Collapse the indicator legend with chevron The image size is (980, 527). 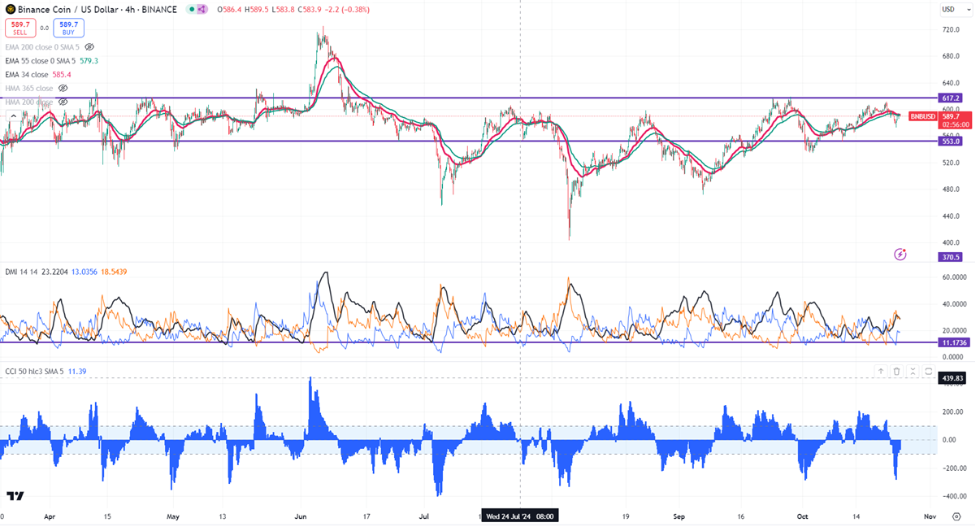pyautogui.click(x=13, y=116)
